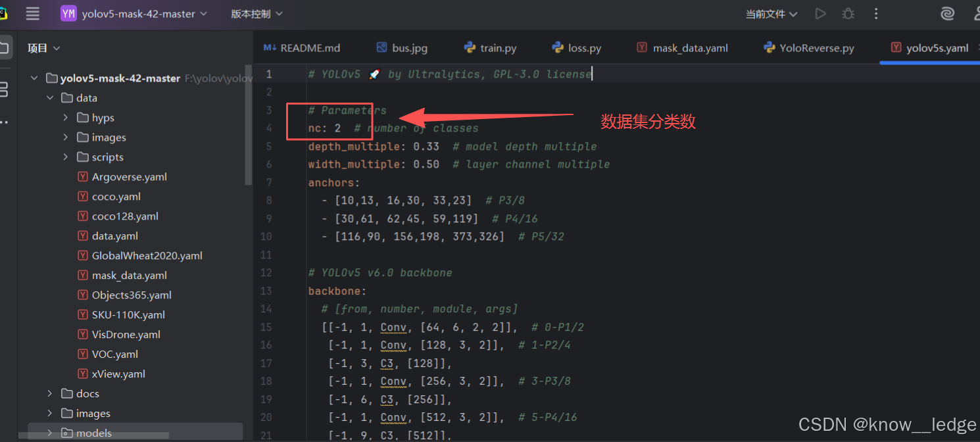
Task: Select Objects365.yaml in the project tree
Action: (x=132, y=295)
